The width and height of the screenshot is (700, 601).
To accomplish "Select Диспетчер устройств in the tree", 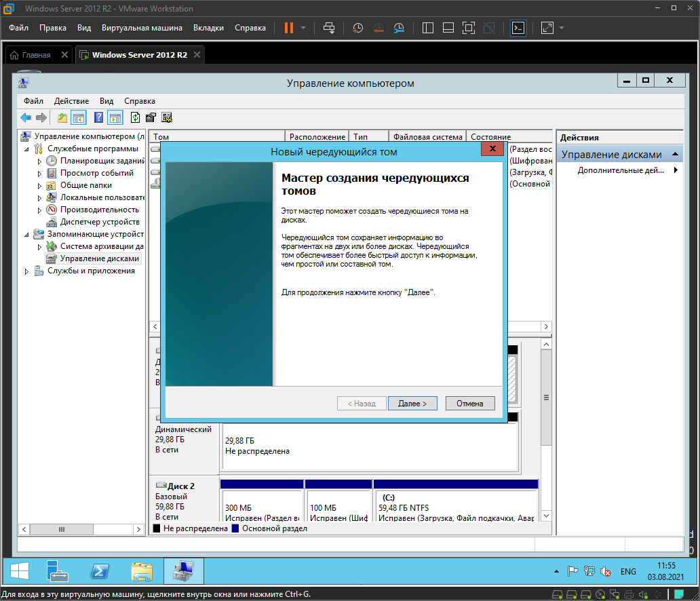I will (x=100, y=222).
